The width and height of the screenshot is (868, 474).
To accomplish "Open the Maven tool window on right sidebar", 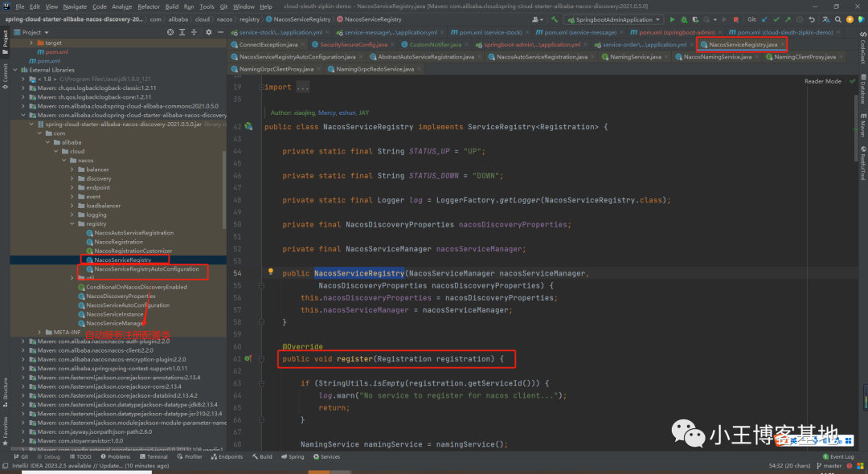I will click(x=863, y=125).
